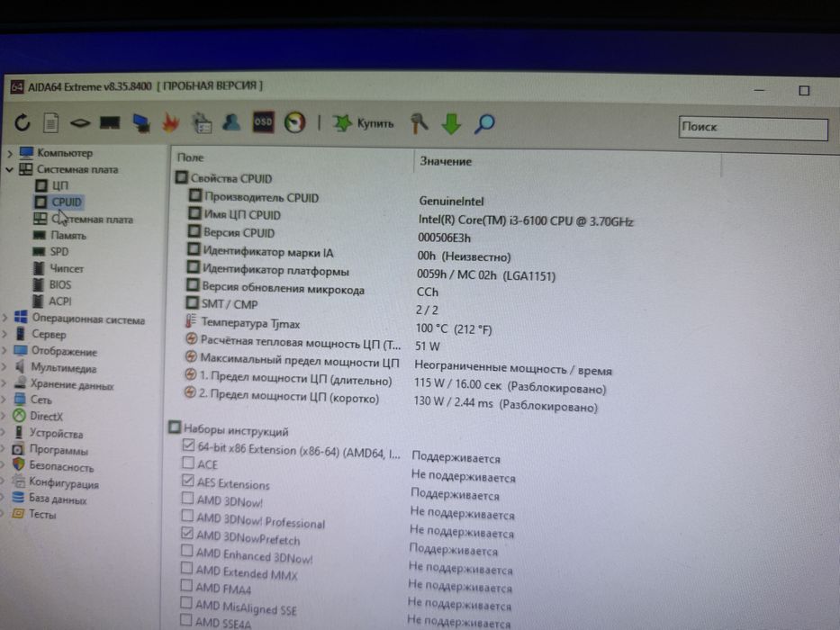Image resolution: width=840 pixels, height=630 pixels.
Task: Click the memory module toolbar icon
Action: point(110,123)
